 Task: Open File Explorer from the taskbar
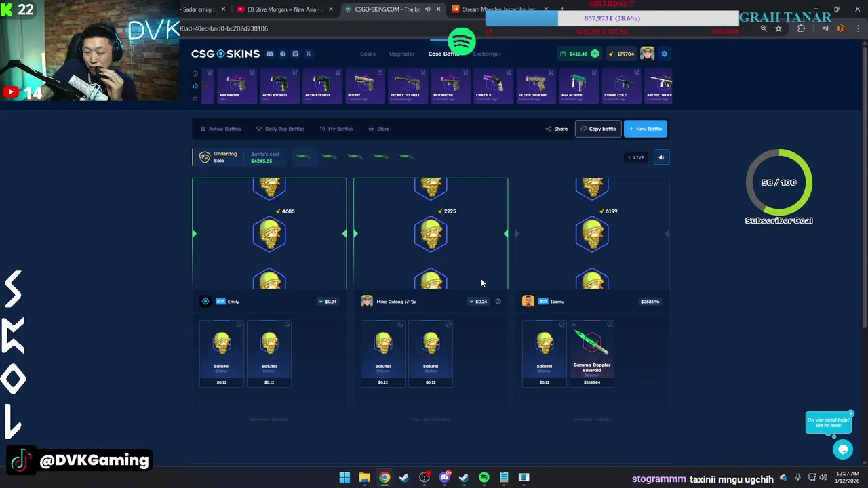(365, 478)
